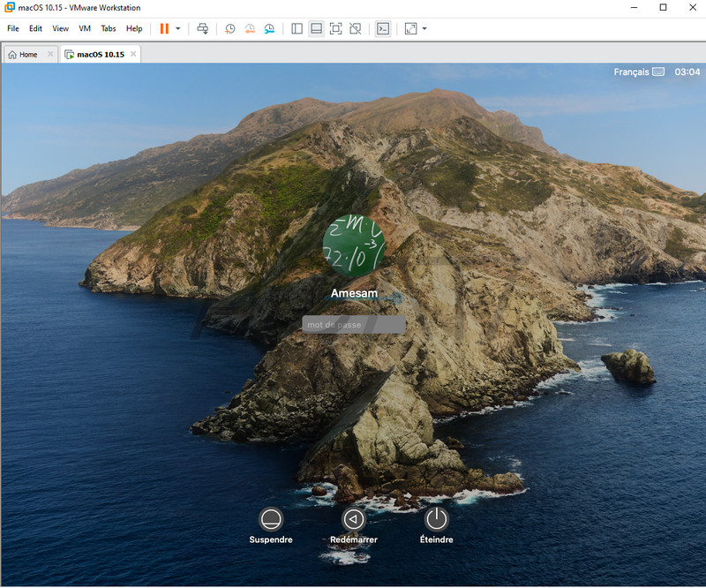Viewport: 706px width, 588px height.
Task: Toggle the library sidebar panel
Action: click(x=297, y=29)
